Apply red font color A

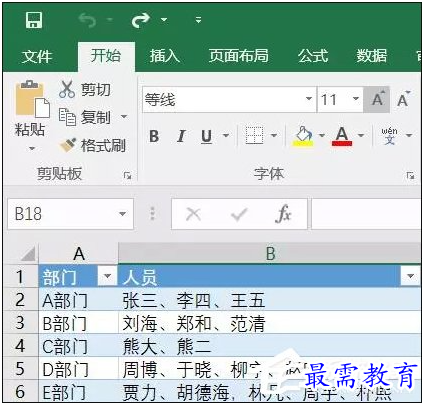(x=342, y=136)
